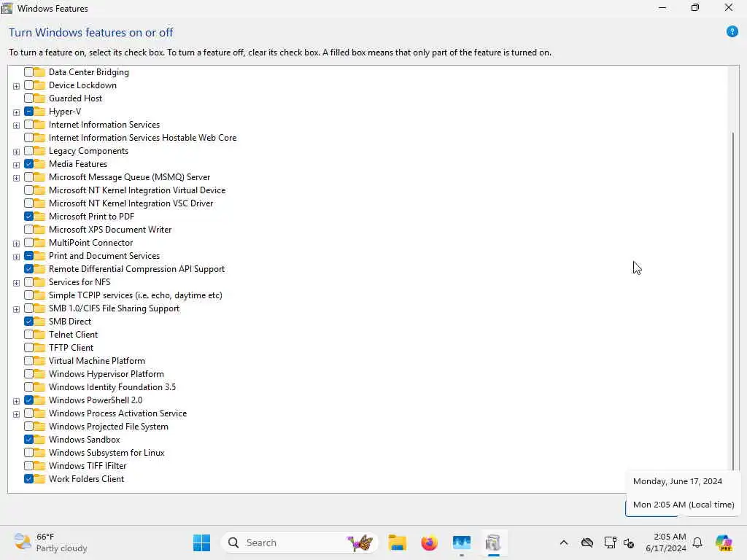This screenshot has height=560, width=747.
Task: Click the butterfly search highlight icon
Action: click(x=360, y=542)
